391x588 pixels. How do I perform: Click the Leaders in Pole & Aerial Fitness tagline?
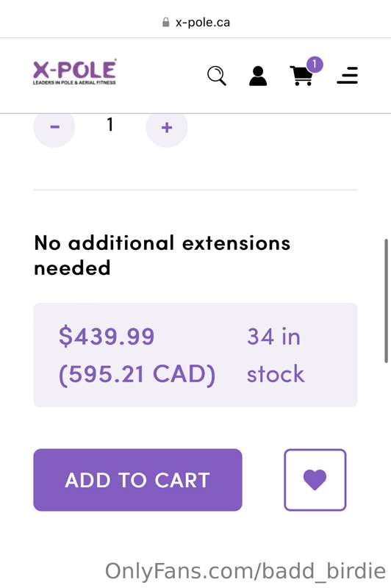[74, 82]
